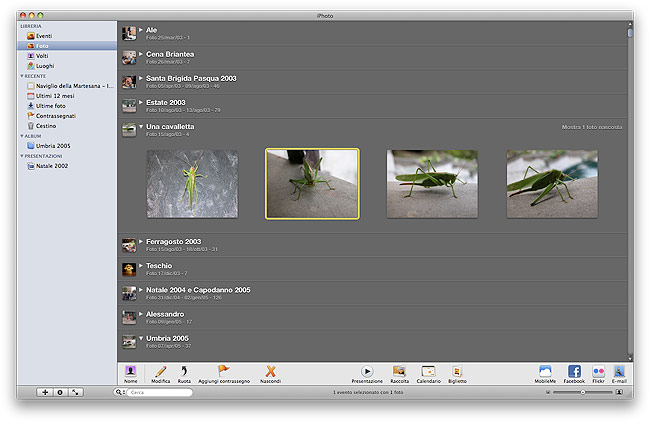Share to Flickr
650x422 pixels.
pyautogui.click(x=598, y=374)
